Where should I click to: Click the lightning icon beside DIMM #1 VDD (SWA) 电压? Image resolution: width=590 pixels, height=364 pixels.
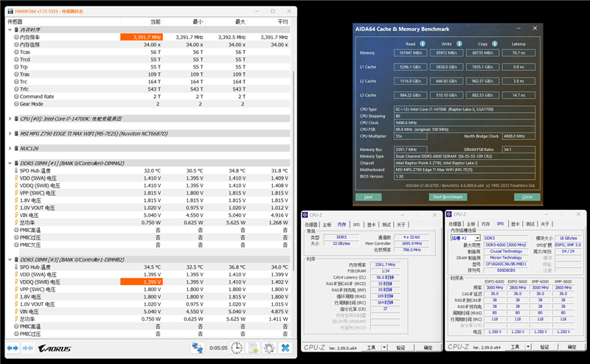[x=16, y=178]
